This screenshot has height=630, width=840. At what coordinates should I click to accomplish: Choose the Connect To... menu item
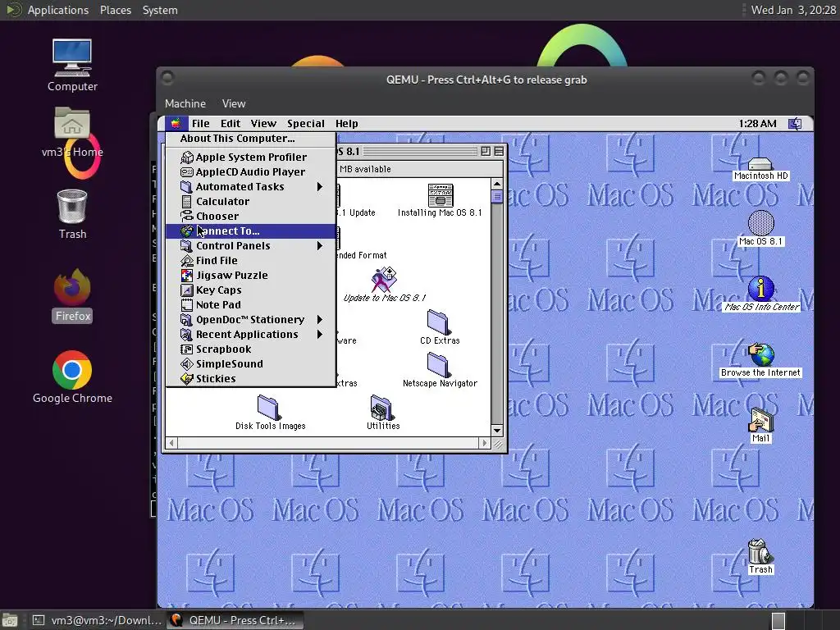pyautogui.click(x=250, y=231)
